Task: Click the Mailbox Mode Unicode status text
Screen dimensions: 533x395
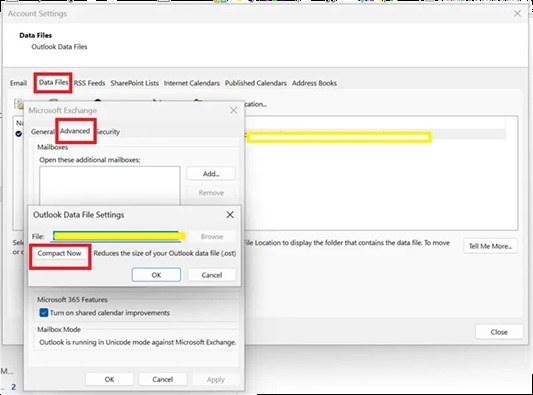Action: pos(138,342)
